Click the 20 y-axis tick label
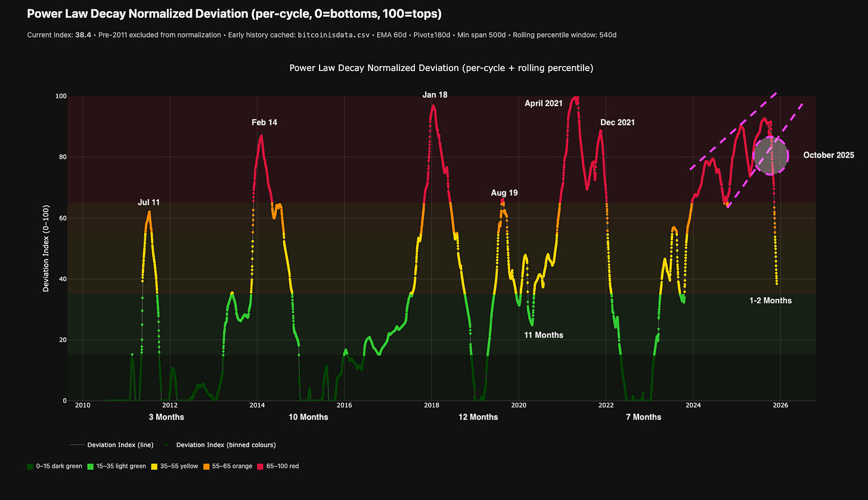Image resolution: width=868 pixels, height=500 pixels. (x=62, y=340)
